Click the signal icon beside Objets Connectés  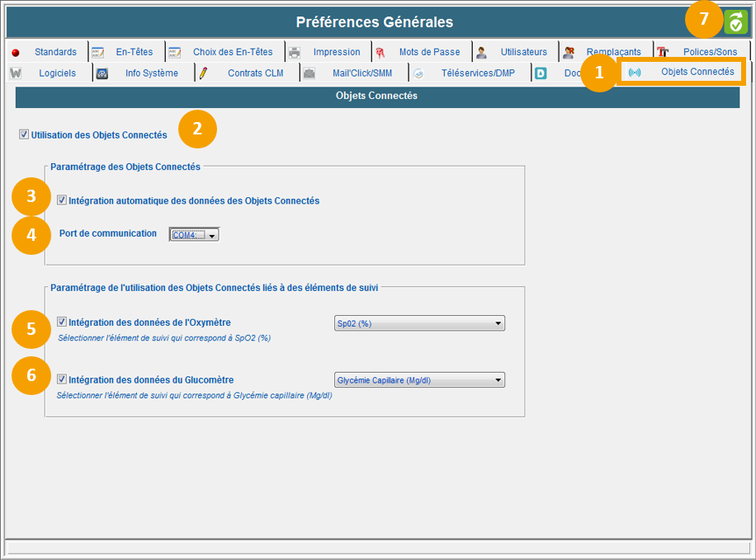click(x=634, y=73)
